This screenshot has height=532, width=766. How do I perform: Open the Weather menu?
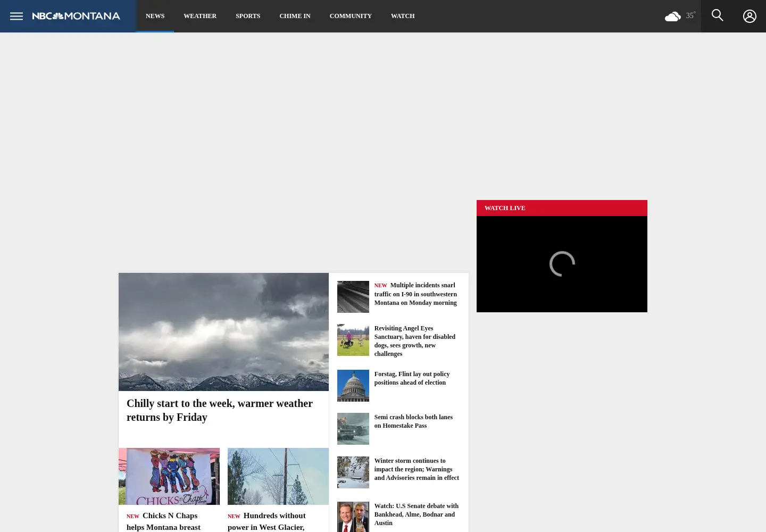[200, 16]
